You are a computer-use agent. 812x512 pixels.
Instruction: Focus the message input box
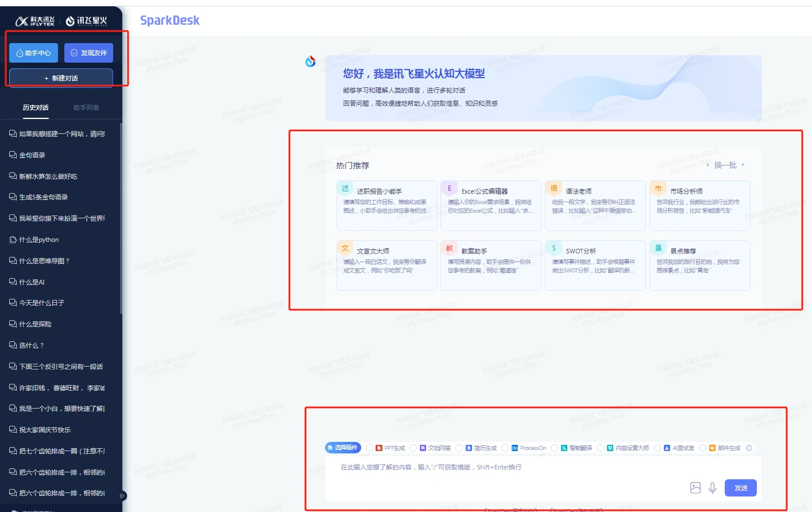(x=543, y=479)
